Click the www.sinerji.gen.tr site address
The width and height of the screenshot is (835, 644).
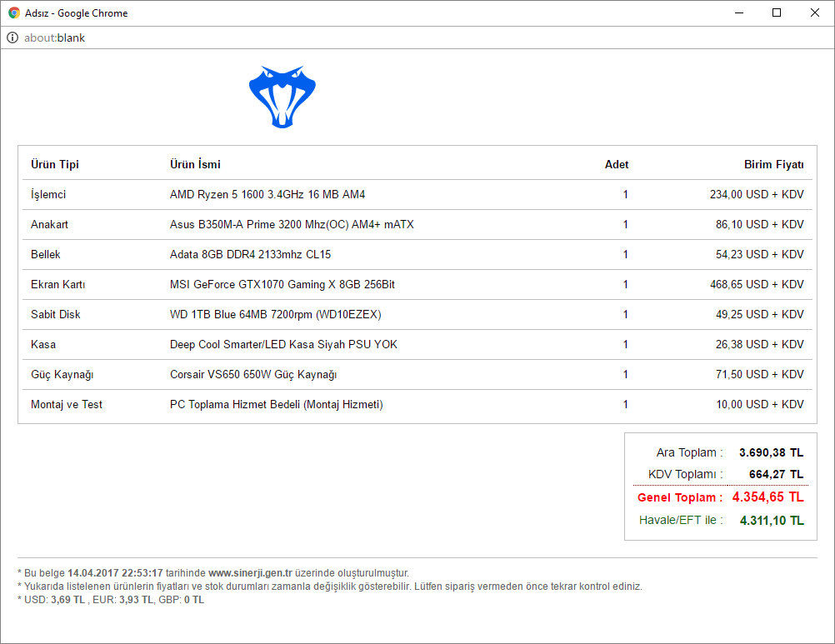pyautogui.click(x=250, y=573)
